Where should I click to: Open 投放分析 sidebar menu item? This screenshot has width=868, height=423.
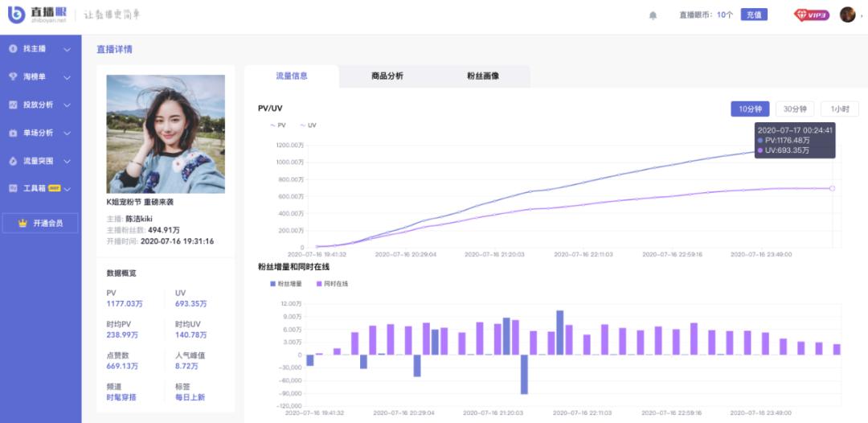tap(40, 105)
